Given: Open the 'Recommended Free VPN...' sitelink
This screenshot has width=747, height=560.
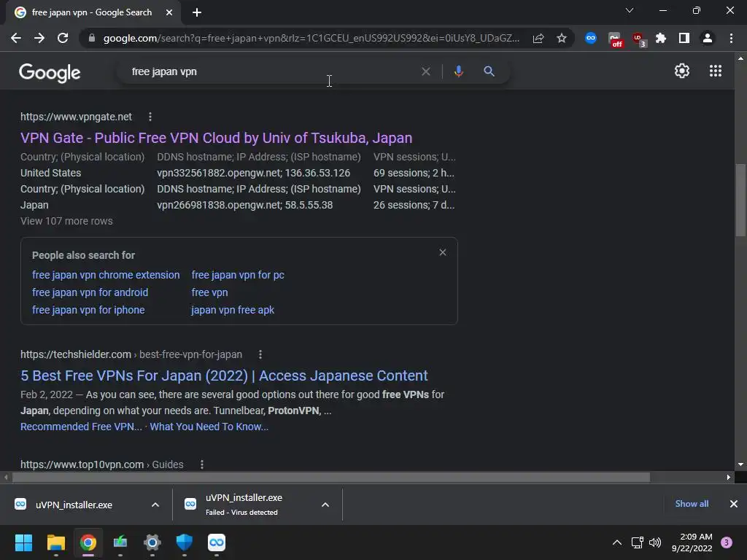Looking at the screenshot, I should coord(81,427).
